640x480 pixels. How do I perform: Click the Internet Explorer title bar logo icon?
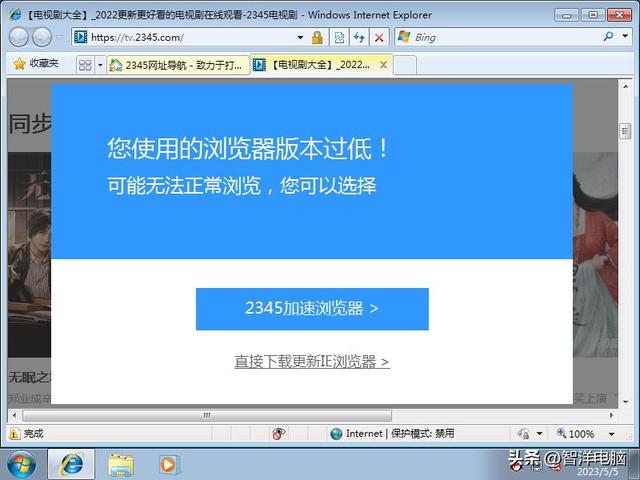coord(15,15)
